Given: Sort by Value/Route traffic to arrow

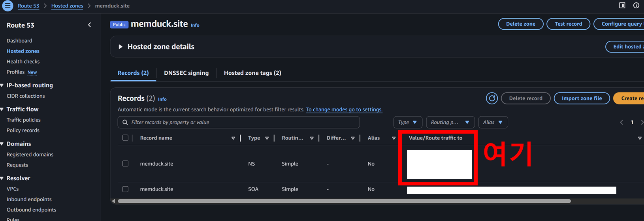Looking at the screenshot, I should (640, 138).
